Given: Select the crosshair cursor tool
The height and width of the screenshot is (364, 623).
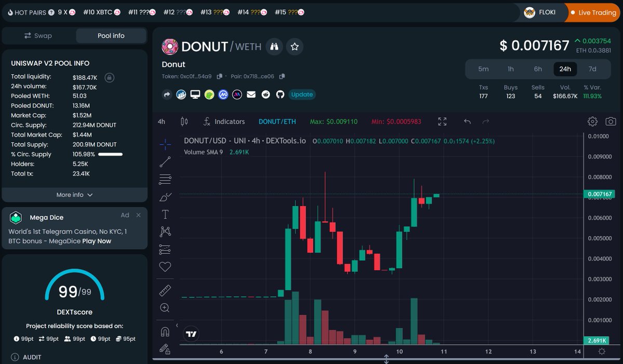Looking at the screenshot, I should coord(165,144).
